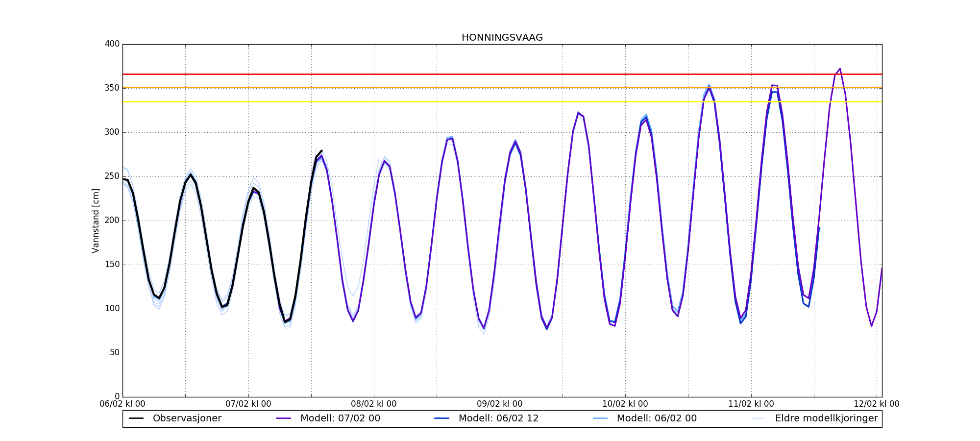Image resolution: width=980 pixels, height=441 pixels.
Task: Select the 'Modell: 06/02 00' legend label
Action: 657,418
